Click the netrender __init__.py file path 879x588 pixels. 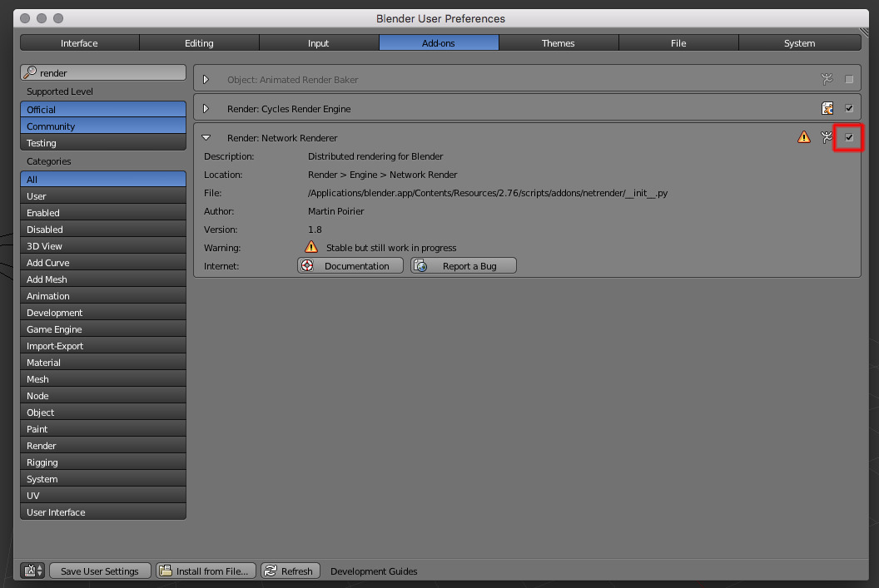click(x=487, y=193)
